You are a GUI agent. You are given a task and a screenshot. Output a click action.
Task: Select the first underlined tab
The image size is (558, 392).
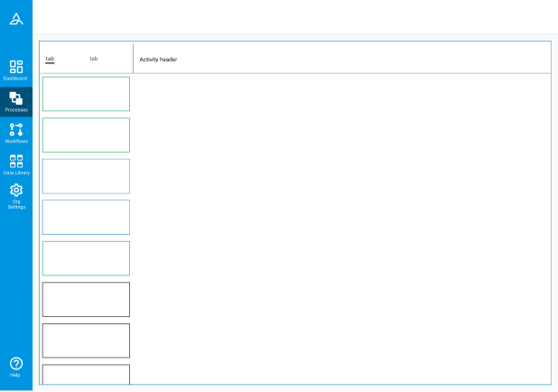tap(50, 60)
